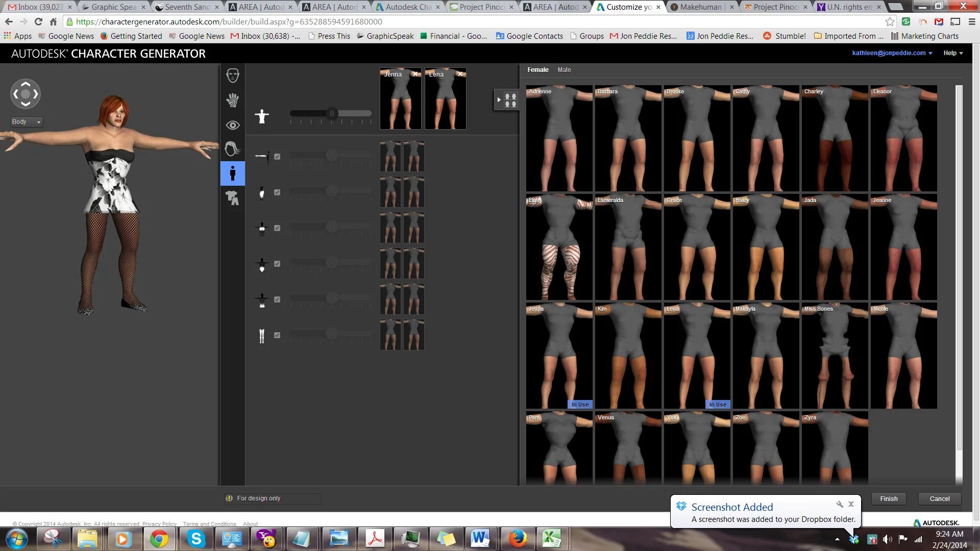Click the view rotation navigation control
Viewport: 980px width, 551px height.
coord(25,94)
